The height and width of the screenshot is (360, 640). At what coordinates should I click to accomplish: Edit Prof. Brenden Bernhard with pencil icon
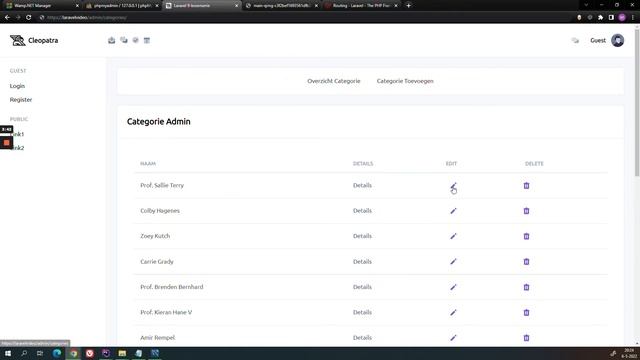453,287
